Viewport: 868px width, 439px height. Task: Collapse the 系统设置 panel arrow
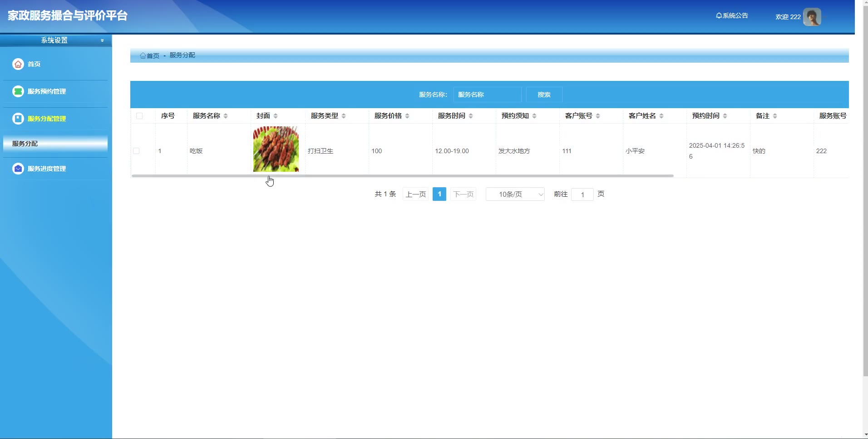[102, 40]
